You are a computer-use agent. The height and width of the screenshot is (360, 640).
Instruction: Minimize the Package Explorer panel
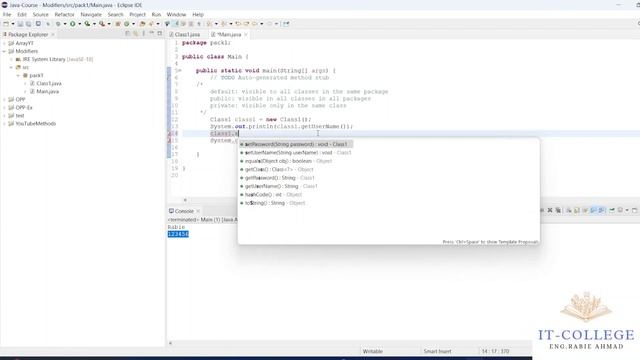click(152, 33)
